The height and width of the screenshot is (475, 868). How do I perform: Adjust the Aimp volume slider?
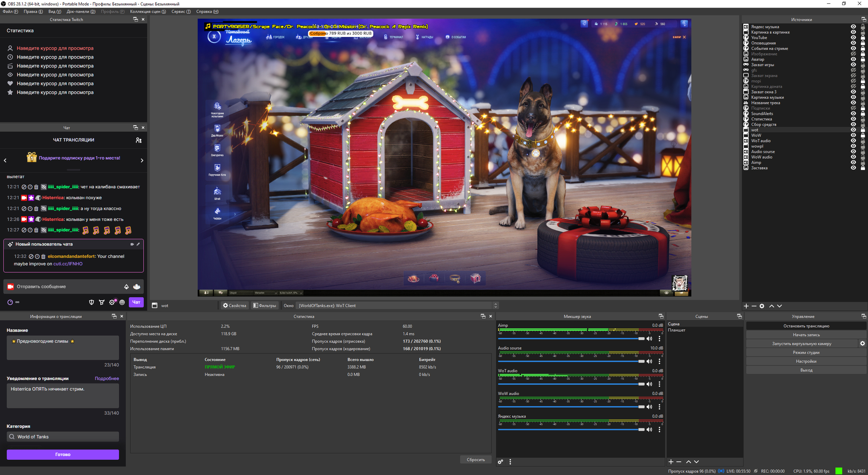point(571,339)
